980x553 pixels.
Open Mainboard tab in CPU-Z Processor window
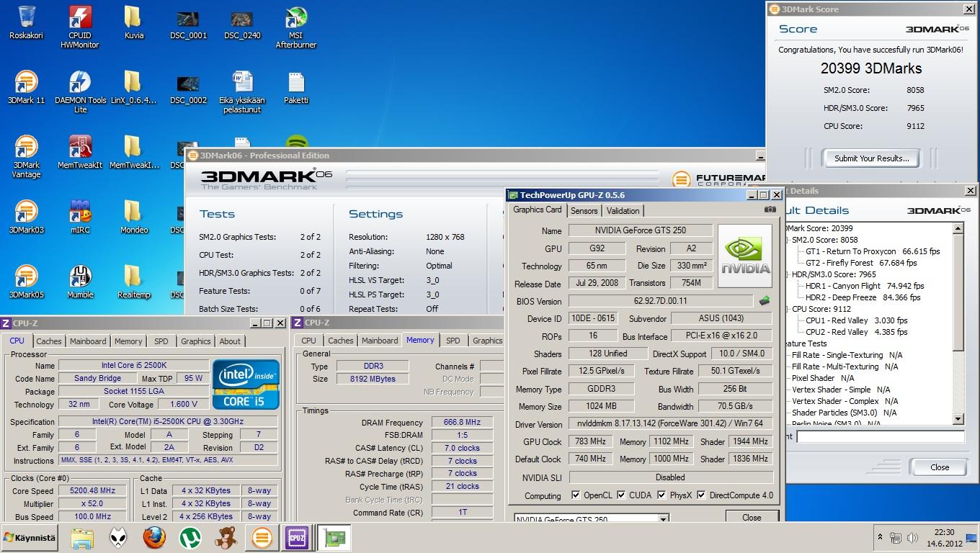tap(88, 341)
